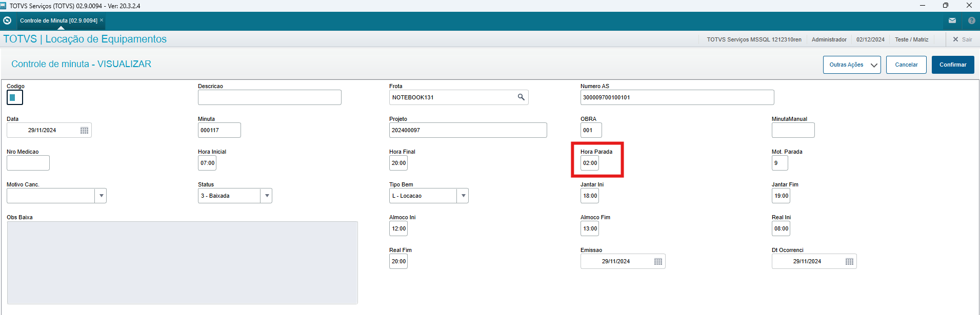Click the Teste / Matriz branch label
The height and width of the screenshot is (315, 980).
click(x=911, y=39)
